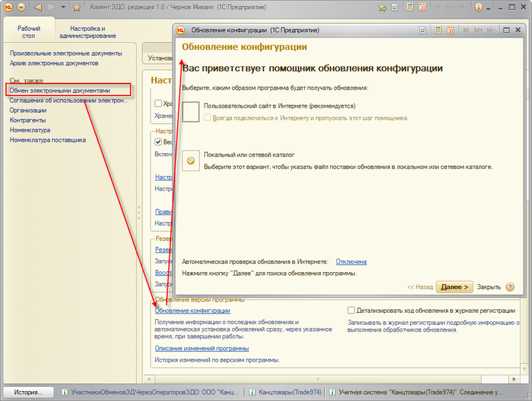The width and height of the screenshot is (532, 401).
Task: Click M memory button in main window
Action: point(438,7)
